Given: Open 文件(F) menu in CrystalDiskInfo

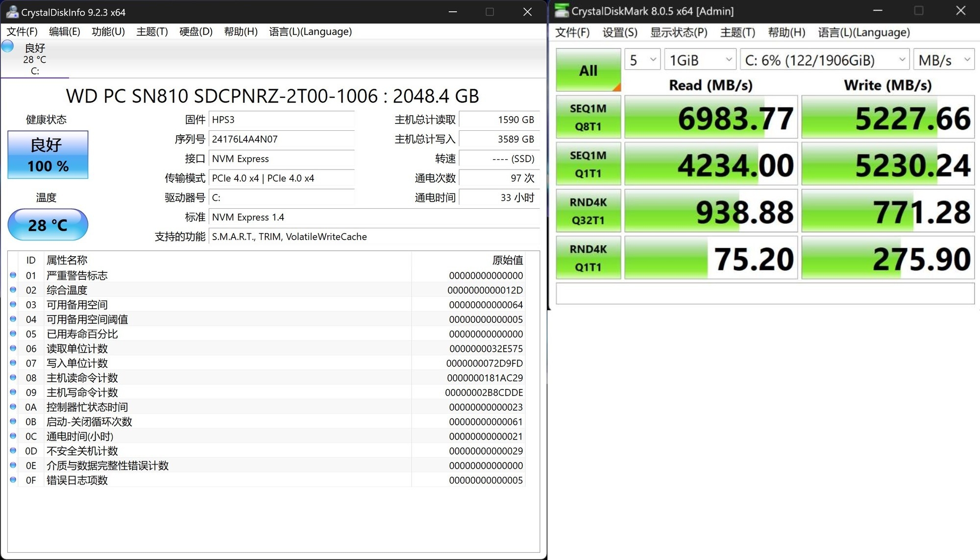Looking at the screenshot, I should tap(22, 31).
